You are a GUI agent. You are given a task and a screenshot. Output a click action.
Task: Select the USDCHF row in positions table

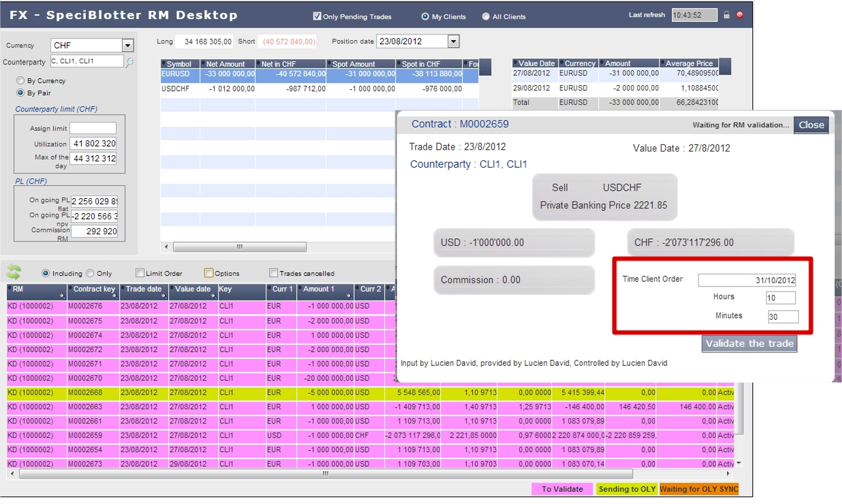tap(319, 89)
